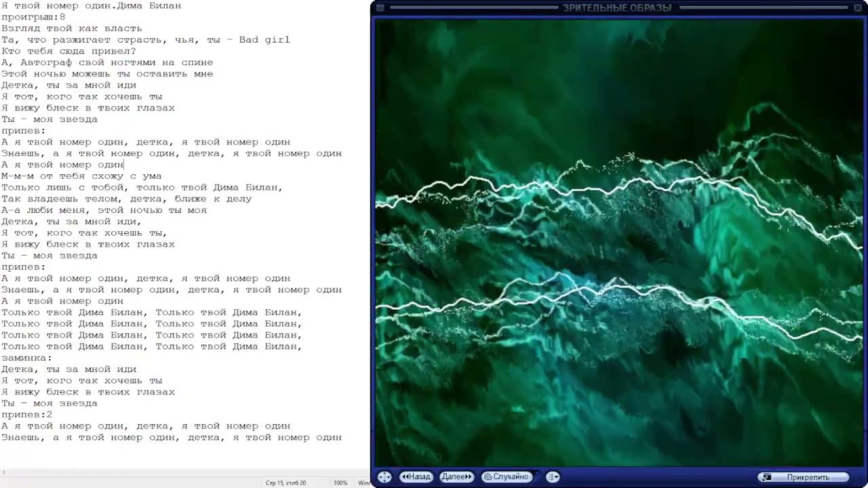The height and width of the screenshot is (488, 868).
Task: Click line 'Так владеешь телом, детка, ближе к делу'
Action: pyautogui.click(x=127, y=199)
